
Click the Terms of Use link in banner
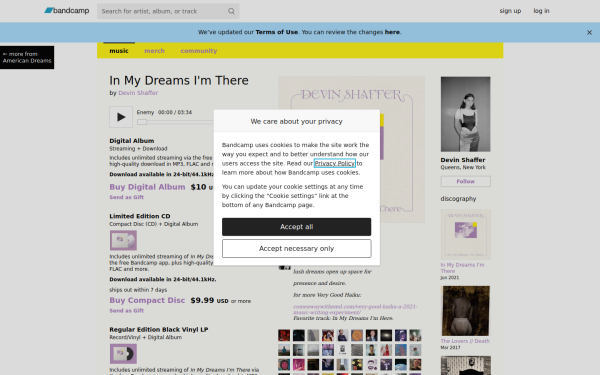tap(277, 32)
